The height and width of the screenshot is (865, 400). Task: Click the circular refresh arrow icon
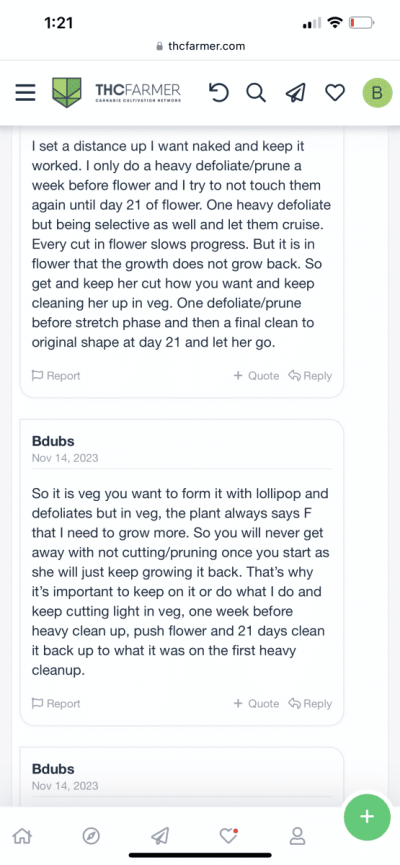(x=219, y=93)
